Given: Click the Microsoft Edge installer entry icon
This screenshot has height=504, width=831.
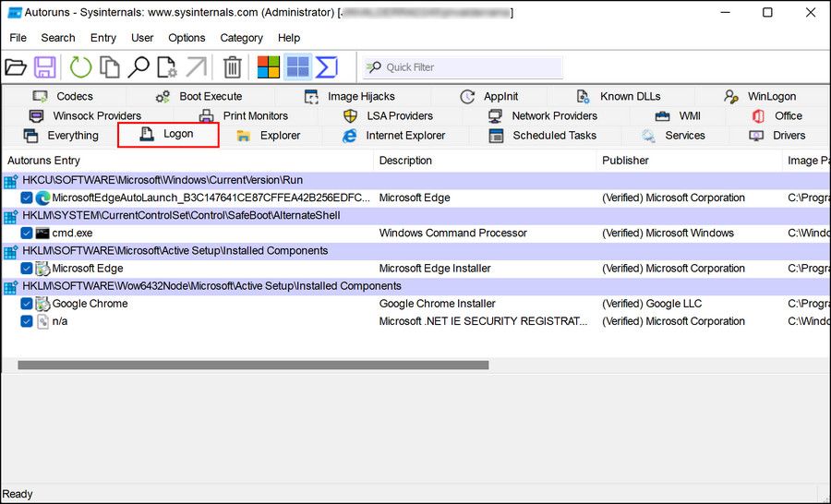Looking at the screenshot, I should pos(42,269).
